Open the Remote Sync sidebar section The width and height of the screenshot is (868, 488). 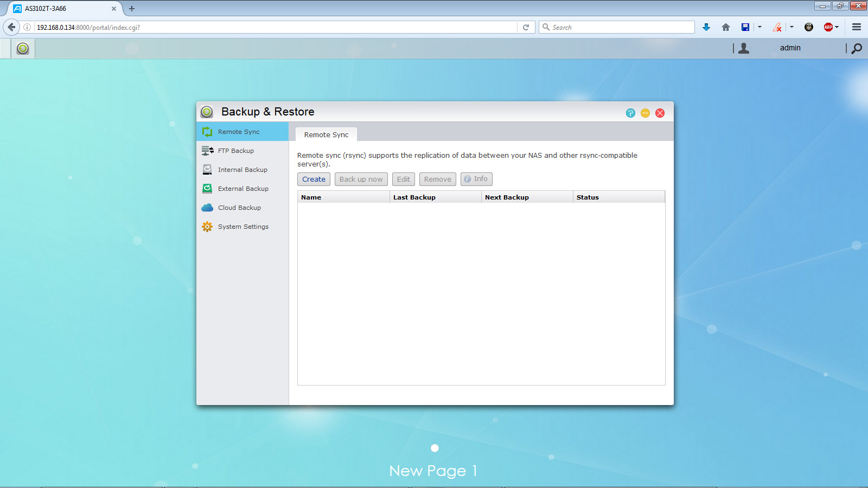point(242,132)
